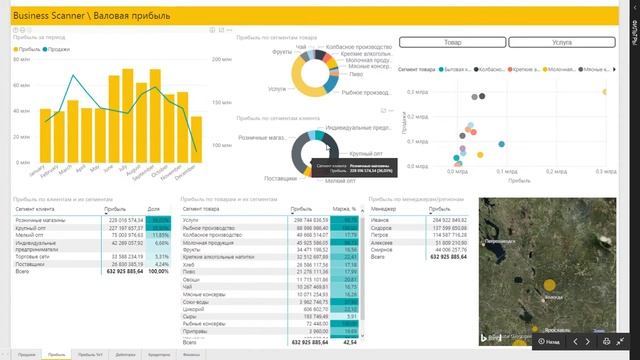The image size is (640, 360).
Task: Select the Товар slicer button
Action: (453, 42)
